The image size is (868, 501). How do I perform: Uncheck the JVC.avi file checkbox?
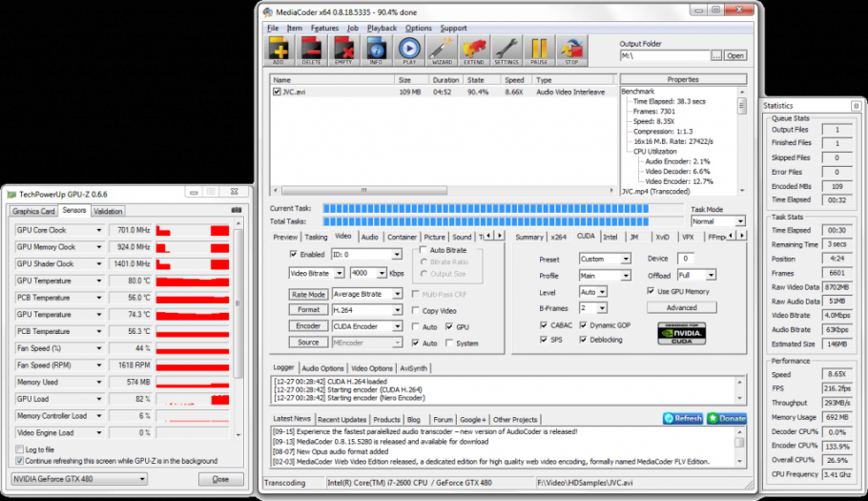[x=277, y=92]
